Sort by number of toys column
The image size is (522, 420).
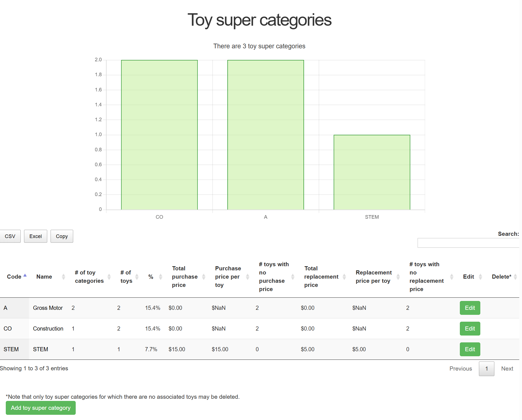pos(137,277)
